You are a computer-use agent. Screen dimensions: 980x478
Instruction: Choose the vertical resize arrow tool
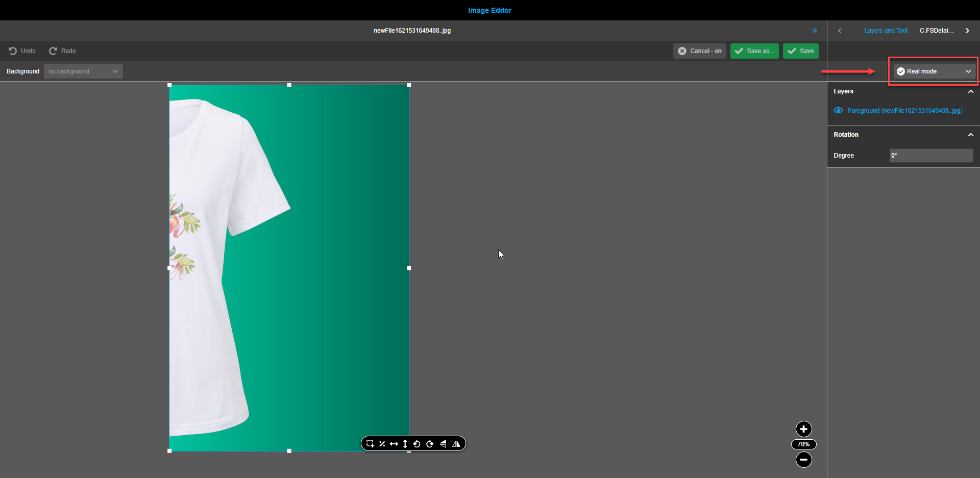pos(405,444)
